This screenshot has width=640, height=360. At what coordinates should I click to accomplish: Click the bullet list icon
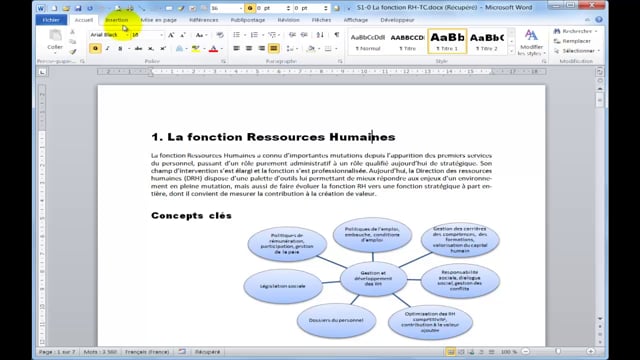click(x=236, y=35)
